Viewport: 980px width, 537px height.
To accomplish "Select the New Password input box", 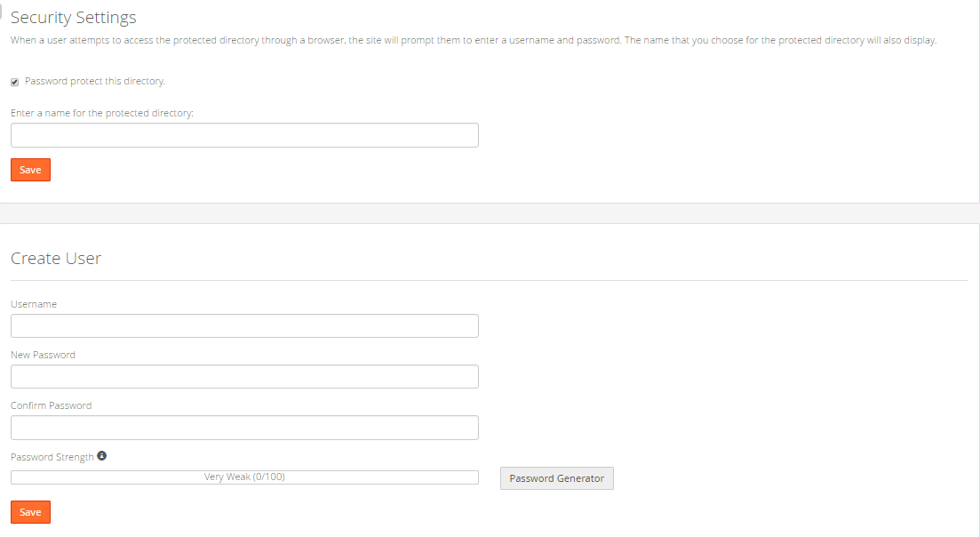I will tap(244, 376).
